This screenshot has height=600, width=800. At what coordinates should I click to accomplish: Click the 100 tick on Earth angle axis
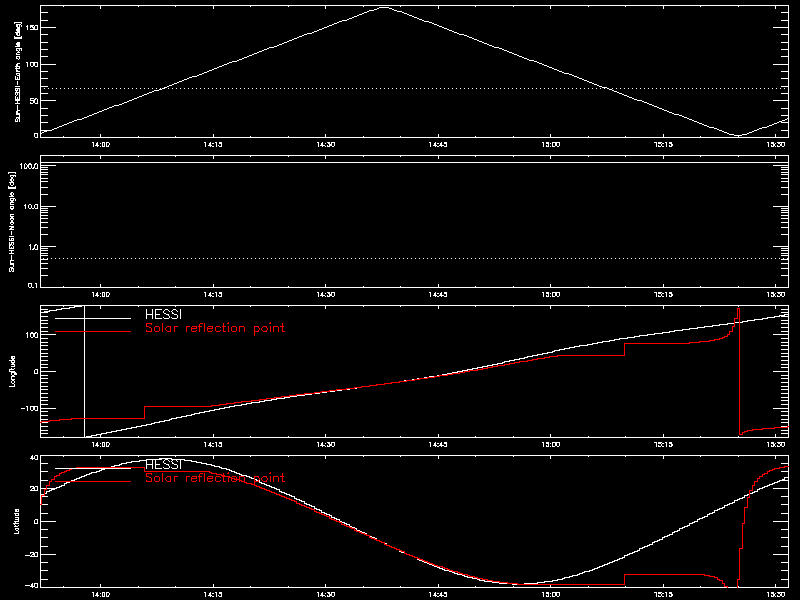point(32,64)
